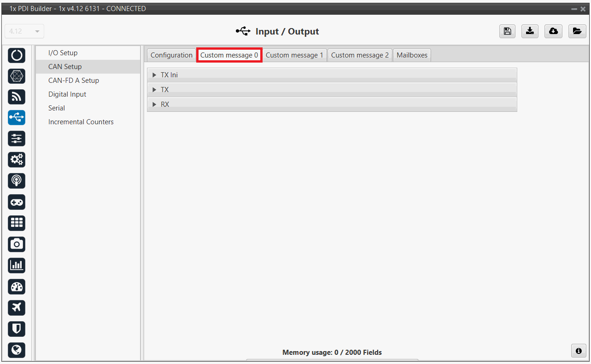Viewport: 591px width, 364px height.
Task: Select Incremental Counters in side list
Action: pyautogui.click(x=81, y=122)
